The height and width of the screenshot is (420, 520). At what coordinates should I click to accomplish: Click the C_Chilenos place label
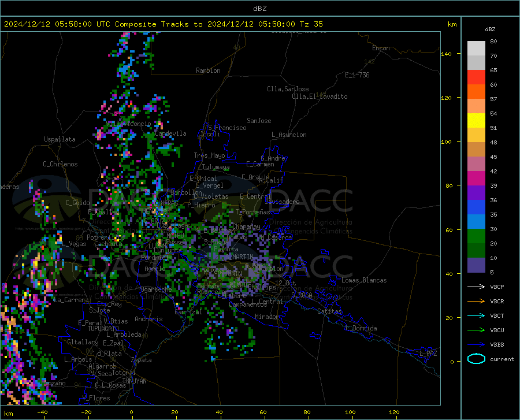[60, 164]
